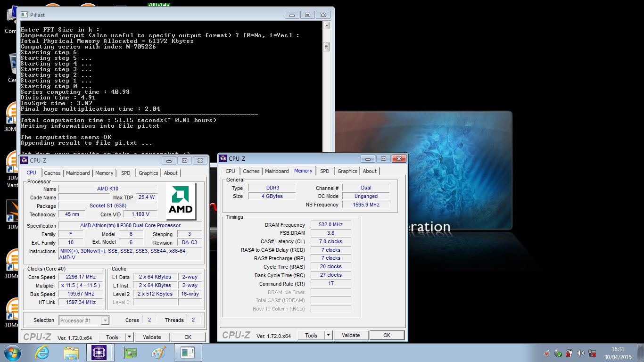The width and height of the screenshot is (644, 362).
Task: Click OK in the CPU window
Action: [x=188, y=337]
